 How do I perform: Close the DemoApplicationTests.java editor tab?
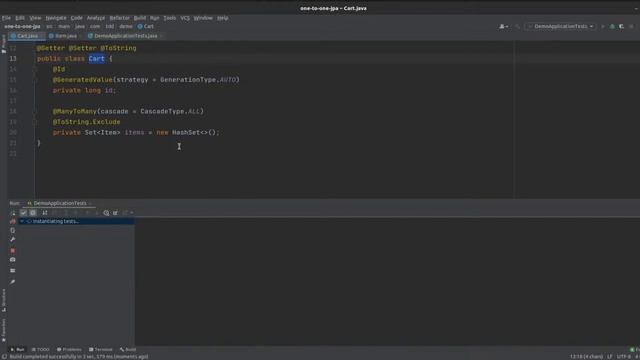[162, 36]
